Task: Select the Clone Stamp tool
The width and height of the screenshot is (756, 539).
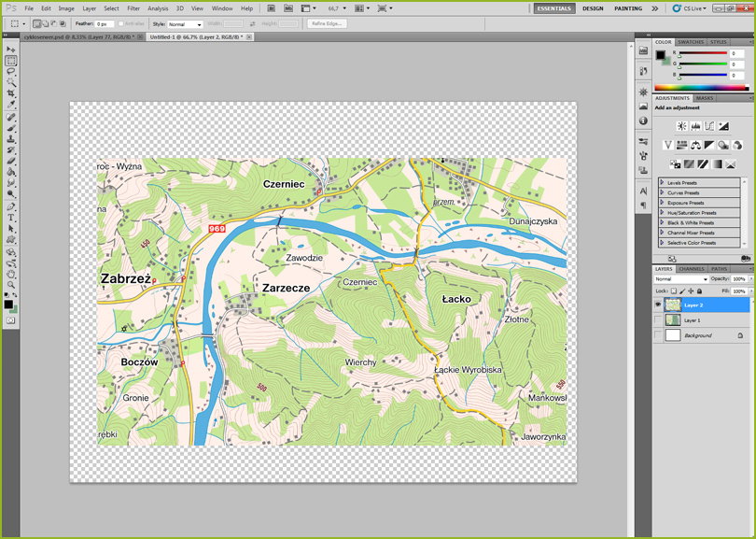Action: [x=10, y=139]
